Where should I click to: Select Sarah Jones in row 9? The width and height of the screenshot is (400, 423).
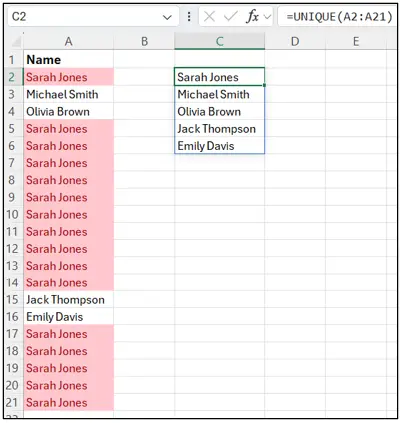[68, 197]
